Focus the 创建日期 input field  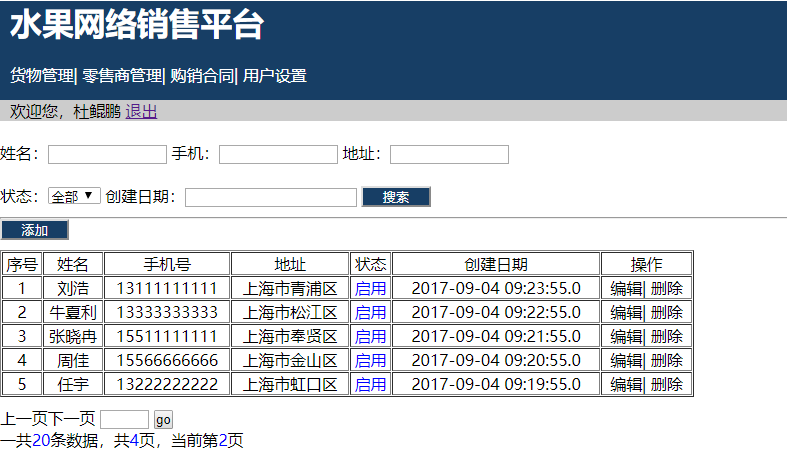(x=271, y=197)
